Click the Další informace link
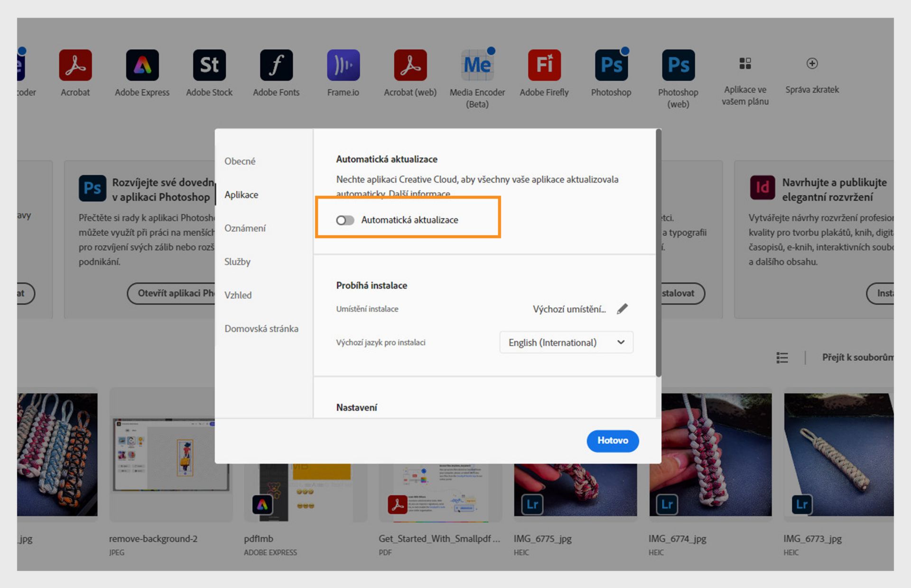Viewport: 911px width, 588px height. coord(419,194)
